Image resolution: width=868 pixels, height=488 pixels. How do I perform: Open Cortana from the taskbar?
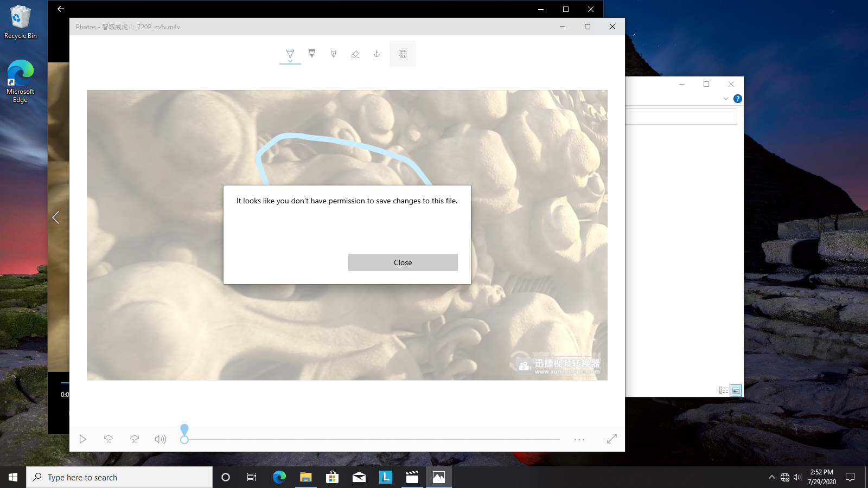coord(226,477)
